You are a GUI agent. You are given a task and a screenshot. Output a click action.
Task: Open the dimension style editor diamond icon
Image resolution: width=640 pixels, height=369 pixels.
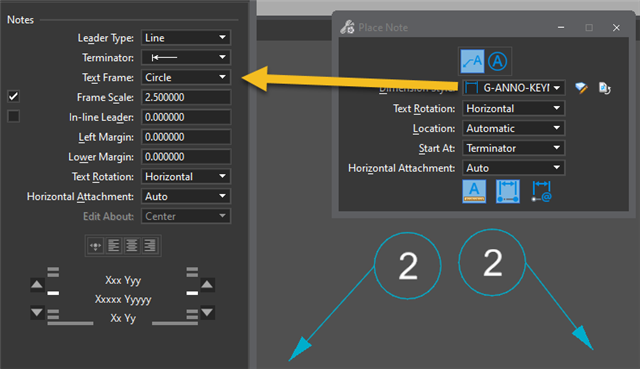point(581,88)
